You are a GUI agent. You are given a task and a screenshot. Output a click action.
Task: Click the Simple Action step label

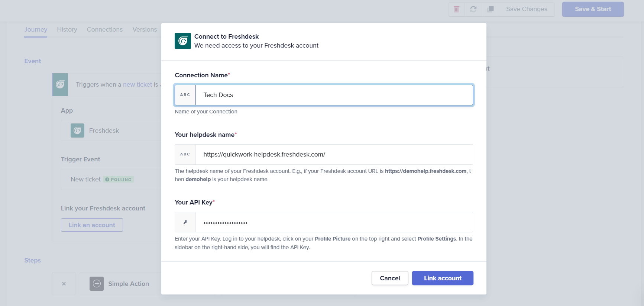tap(129, 284)
